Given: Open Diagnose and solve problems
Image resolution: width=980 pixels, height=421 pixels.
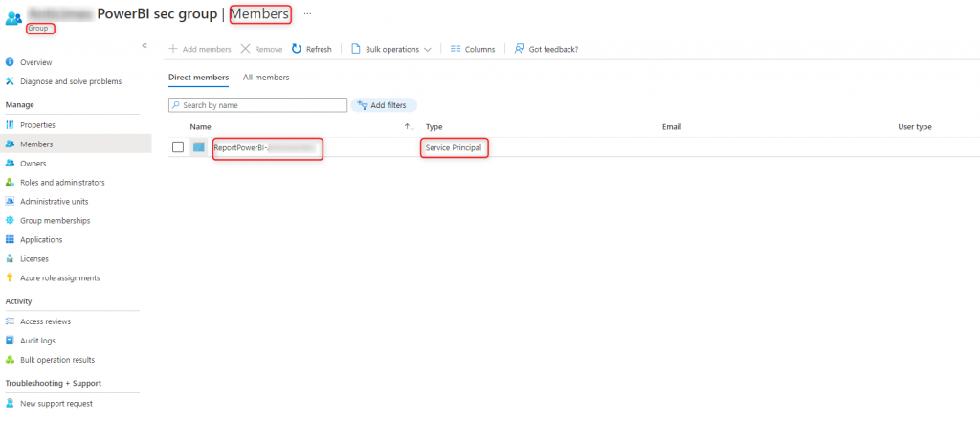Looking at the screenshot, I should point(70,81).
